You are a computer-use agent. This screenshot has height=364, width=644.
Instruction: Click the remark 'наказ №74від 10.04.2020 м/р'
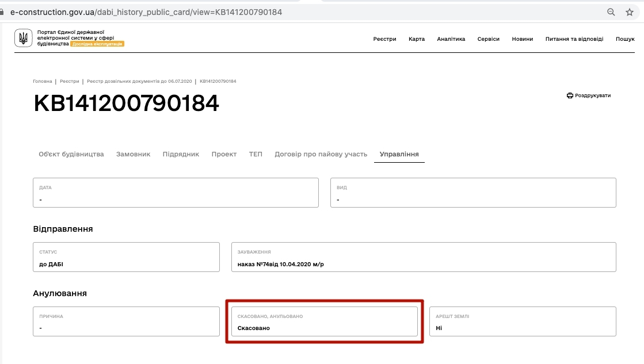(280, 265)
